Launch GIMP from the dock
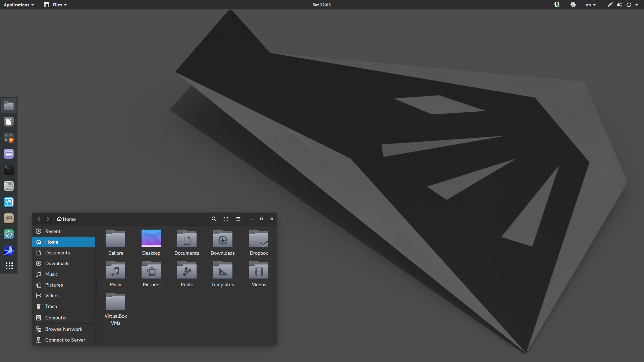This screenshot has height=362, width=644. click(9, 218)
